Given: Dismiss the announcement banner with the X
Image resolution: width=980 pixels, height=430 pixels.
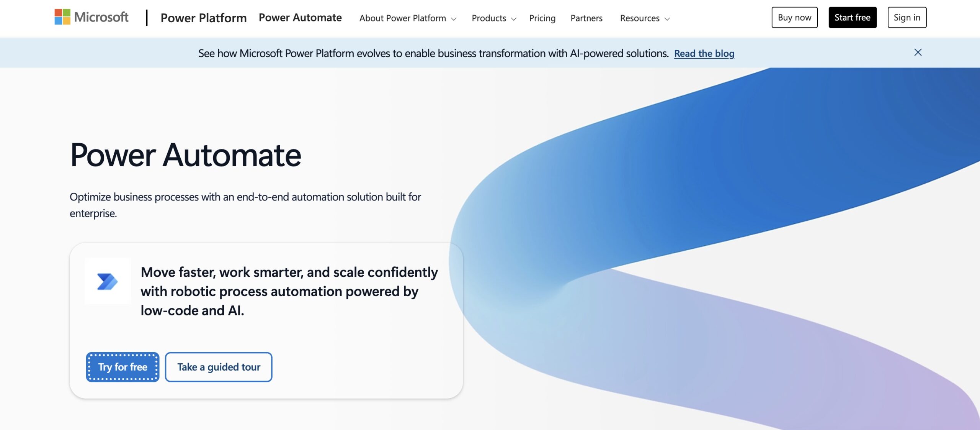Looking at the screenshot, I should point(918,53).
